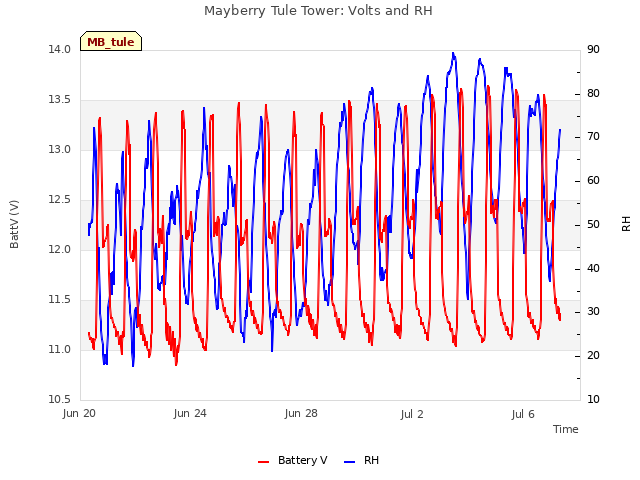The width and height of the screenshot is (640, 480).
Task: Click the chart title 'Mayberry Tule Tower: Volts and RH'
Action: tap(318, 11)
